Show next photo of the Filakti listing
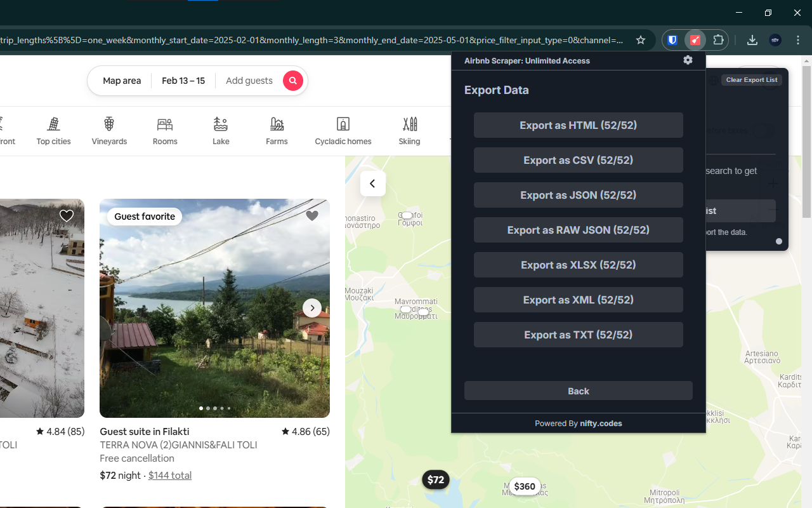 coord(311,307)
